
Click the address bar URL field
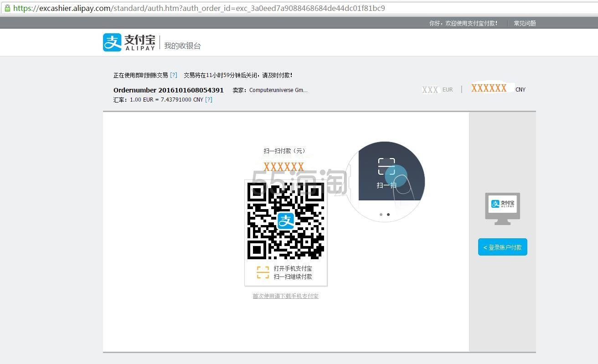click(299, 8)
